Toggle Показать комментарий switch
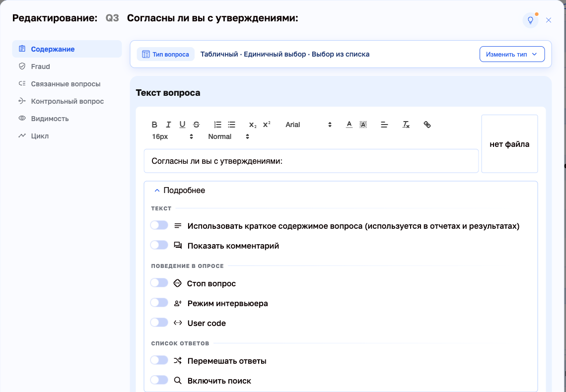 tap(159, 245)
